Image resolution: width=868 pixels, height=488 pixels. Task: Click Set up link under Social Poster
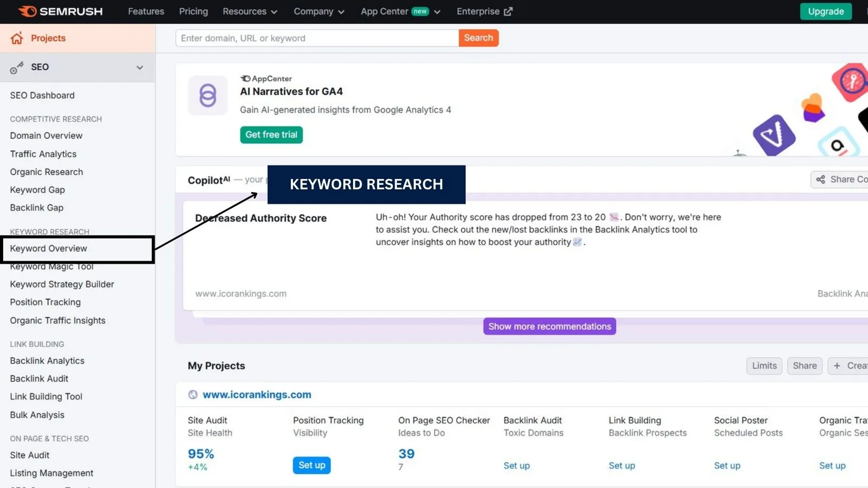727,466
